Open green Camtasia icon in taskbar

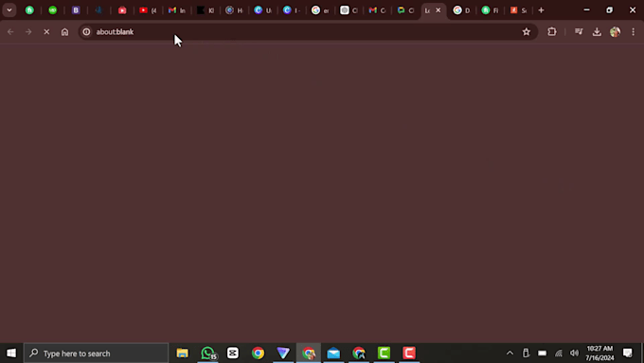(x=384, y=354)
